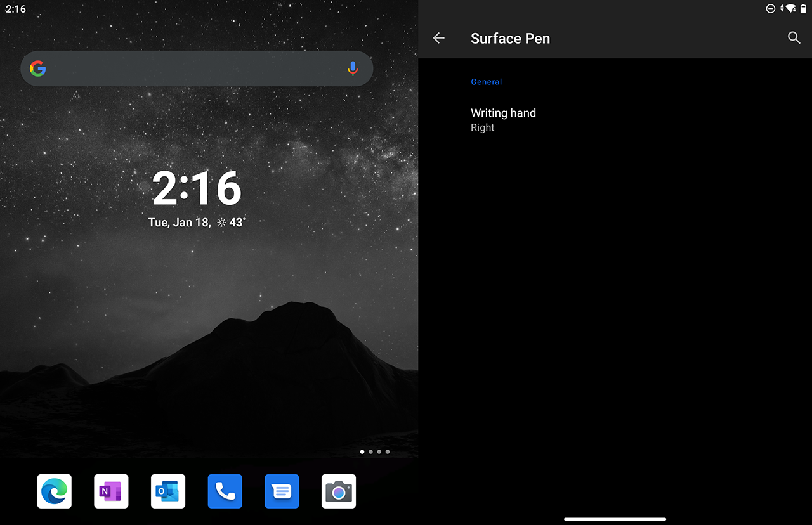Tap the Do Not Disturb status icon
The width and height of the screenshot is (812, 525).
click(771, 8)
